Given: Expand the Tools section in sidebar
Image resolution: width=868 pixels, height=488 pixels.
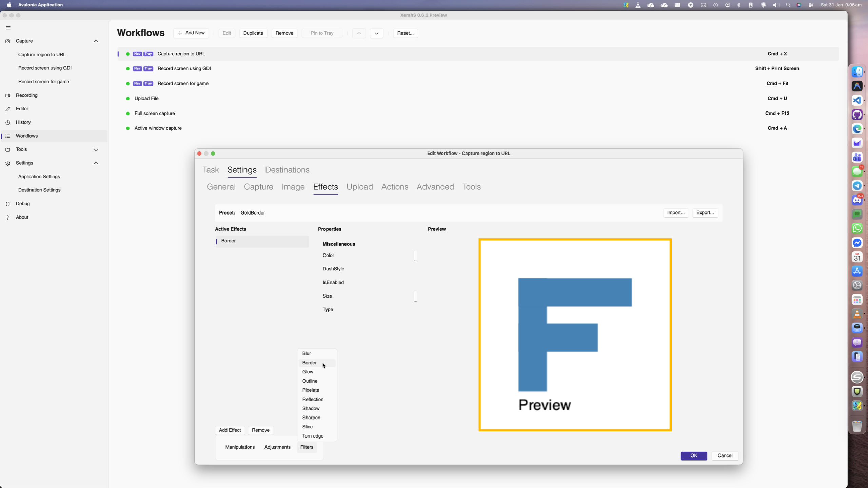Looking at the screenshot, I should (96, 149).
